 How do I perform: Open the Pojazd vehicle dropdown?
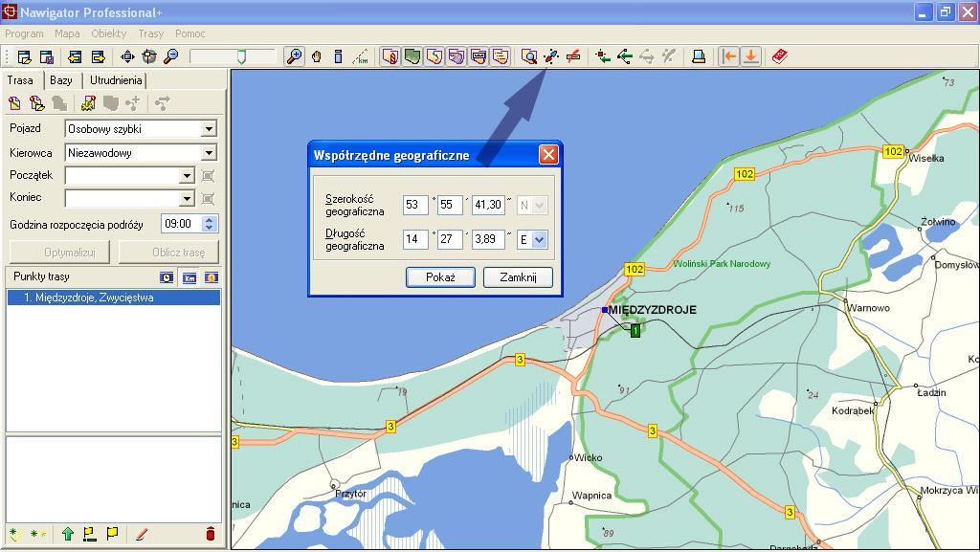pos(209,129)
